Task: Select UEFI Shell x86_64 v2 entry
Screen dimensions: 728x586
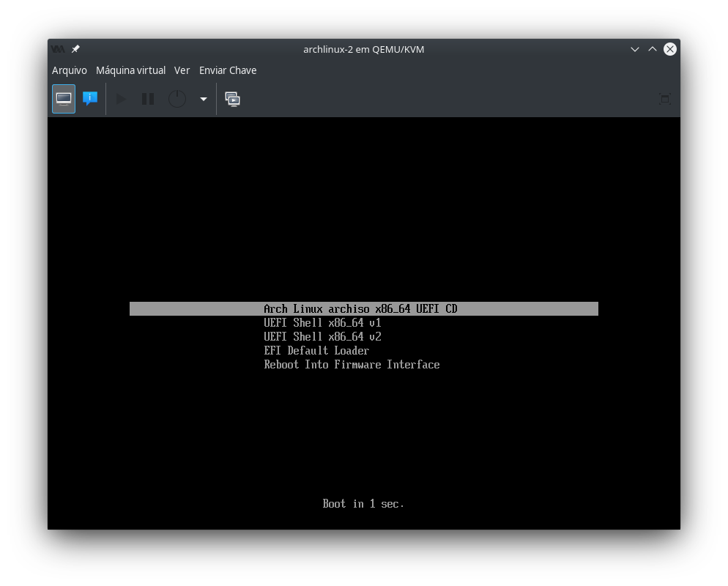Action: pos(322,337)
